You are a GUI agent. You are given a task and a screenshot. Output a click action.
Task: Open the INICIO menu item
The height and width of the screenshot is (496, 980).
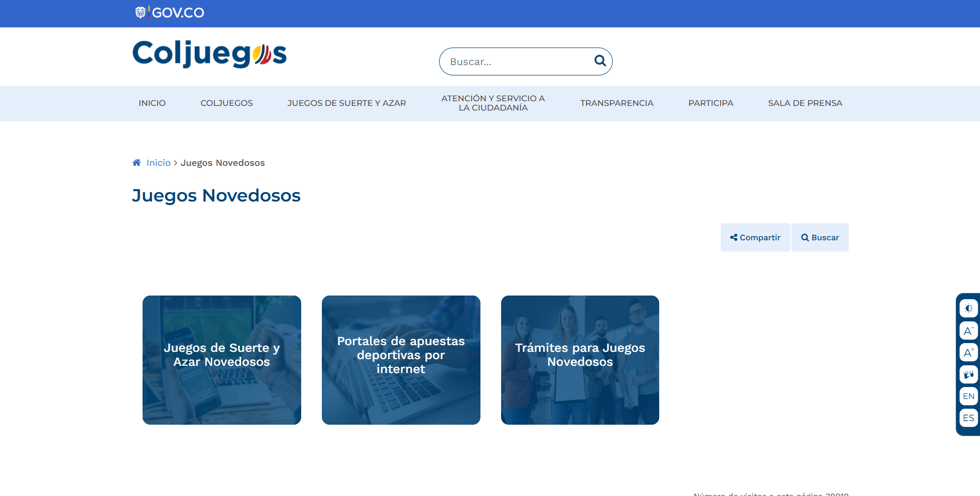[152, 103]
